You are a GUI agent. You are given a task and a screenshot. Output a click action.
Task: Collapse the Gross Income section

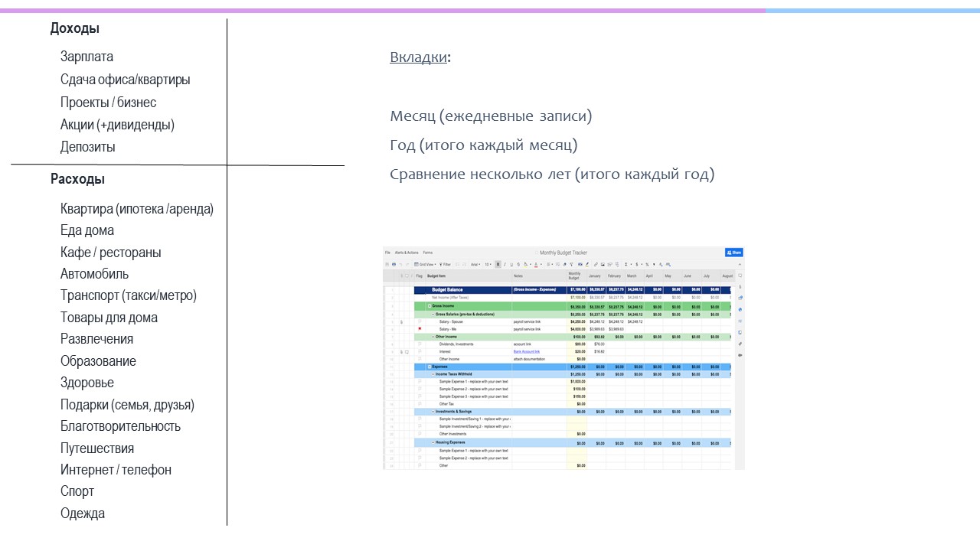(x=429, y=306)
